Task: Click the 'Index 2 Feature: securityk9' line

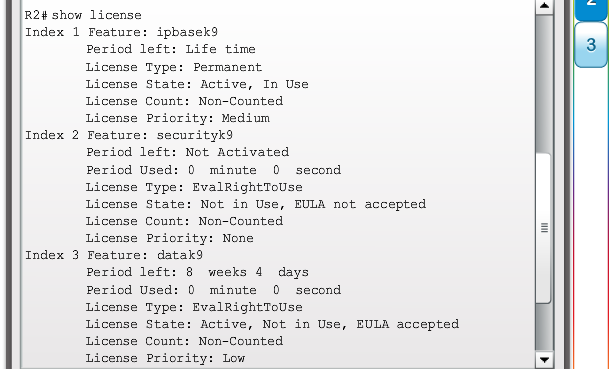Action: point(129,135)
